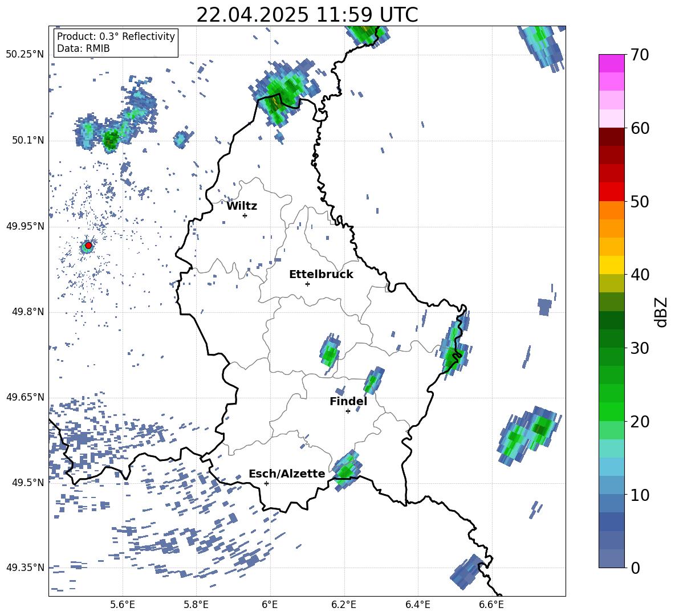
Task: Click the rain cell east of Esch/Alzette on border
Action: point(347,470)
